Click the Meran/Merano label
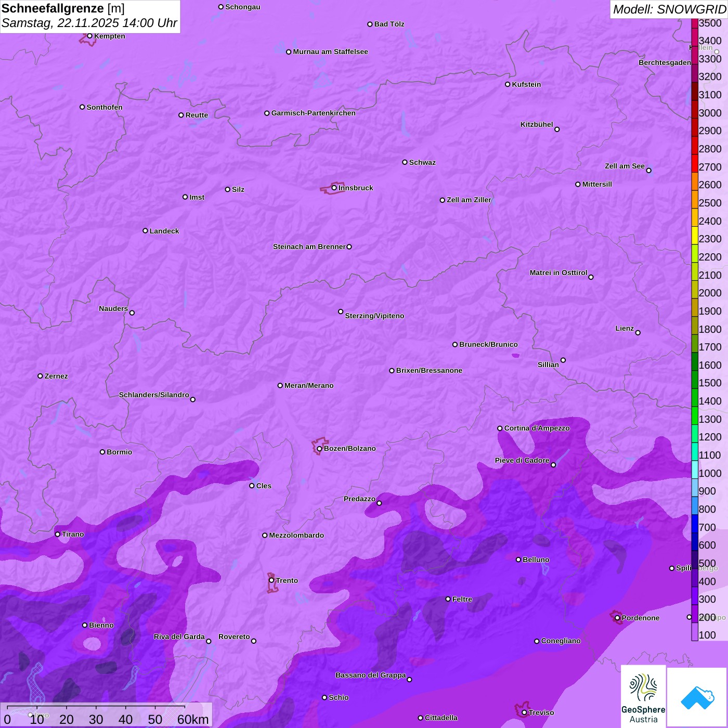Image resolution: width=728 pixels, height=728 pixels. tap(309, 385)
